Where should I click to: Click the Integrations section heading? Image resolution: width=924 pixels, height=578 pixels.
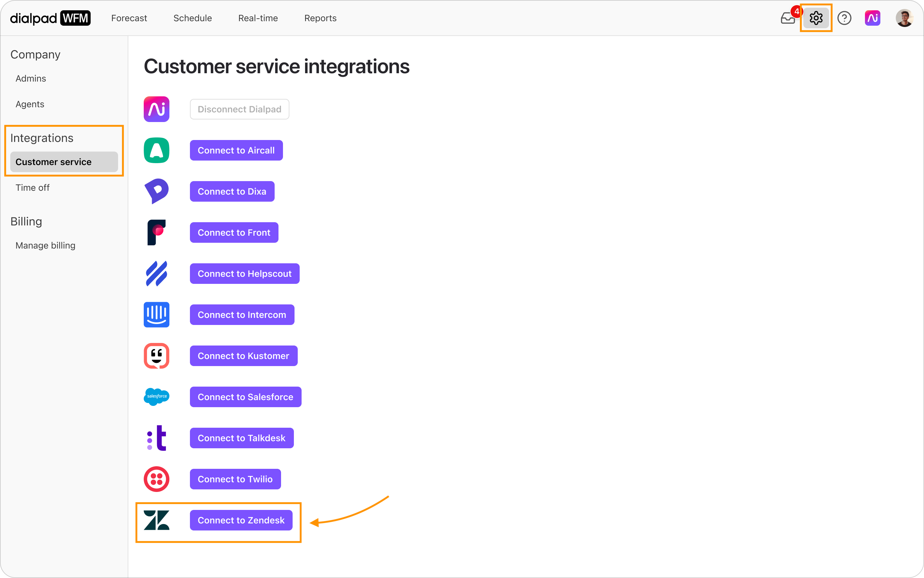42,138
